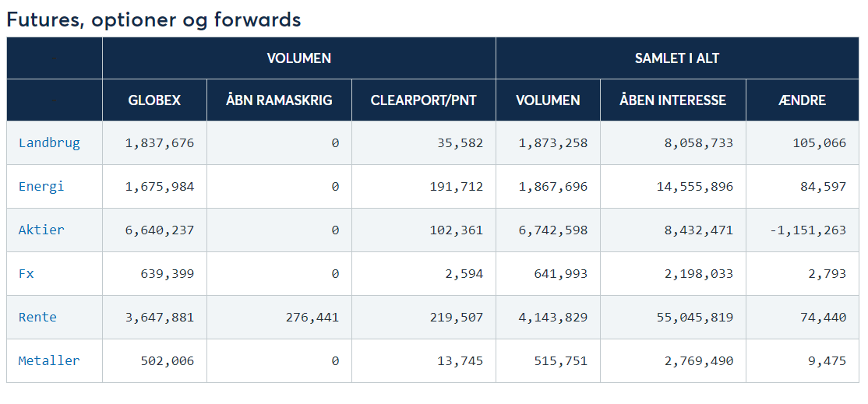Select Metaller Clearport value 13,745
Viewport: 868px width, 404px height.
pos(460,361)
